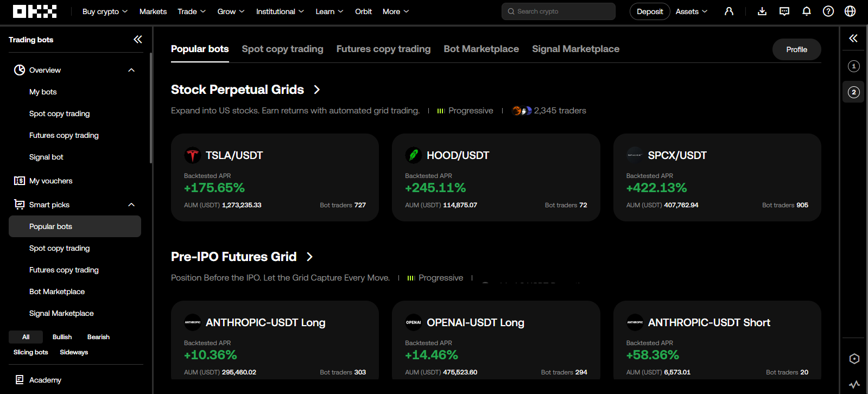Open Signal bot in sidebar

pos(46,157)
